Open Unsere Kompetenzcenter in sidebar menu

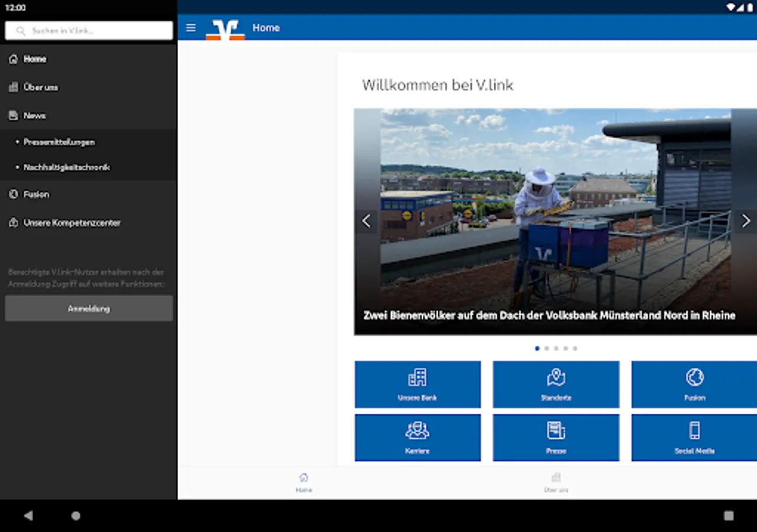click(x=89, y=222)
